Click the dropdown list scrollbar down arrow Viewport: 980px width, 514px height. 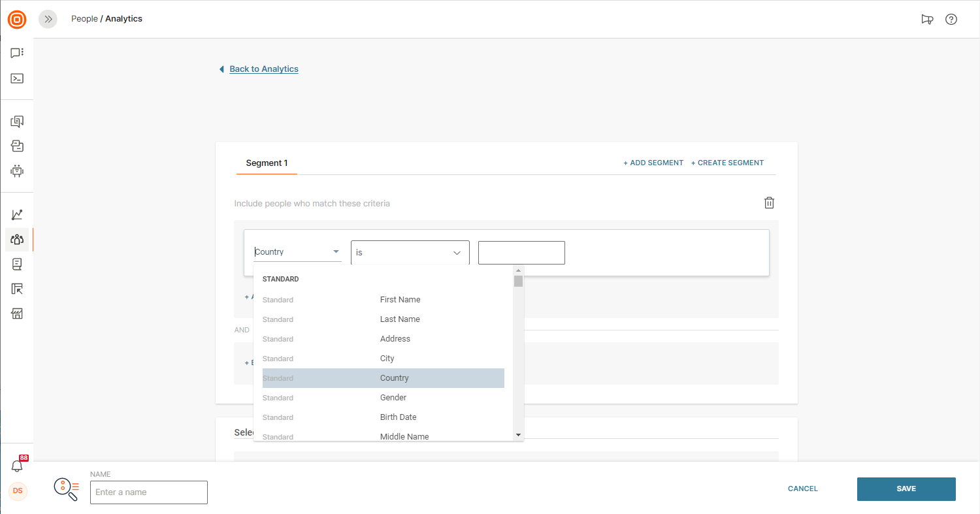(x=518, y=435)
